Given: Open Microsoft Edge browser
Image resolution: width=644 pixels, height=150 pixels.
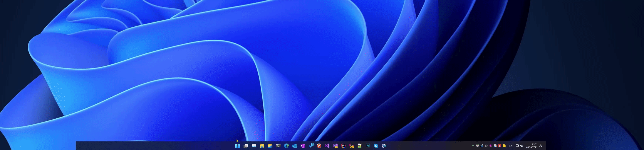Looking at the screenshot, I should coord(286,146).
